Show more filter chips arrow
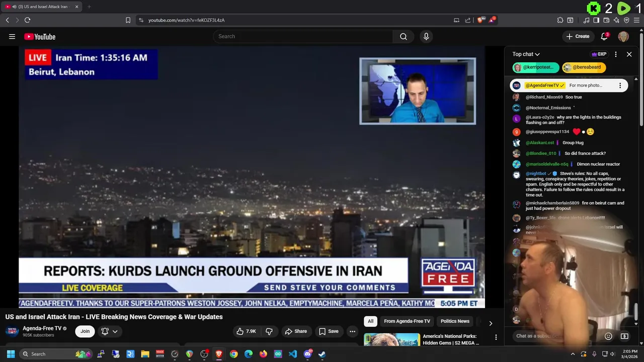644x362 pixels. click(x=491, y=323)
